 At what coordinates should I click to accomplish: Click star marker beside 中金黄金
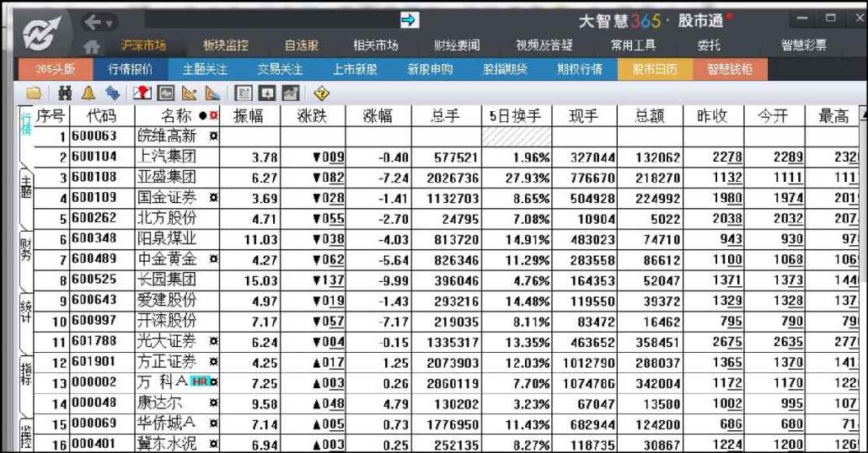click(214, 258)
